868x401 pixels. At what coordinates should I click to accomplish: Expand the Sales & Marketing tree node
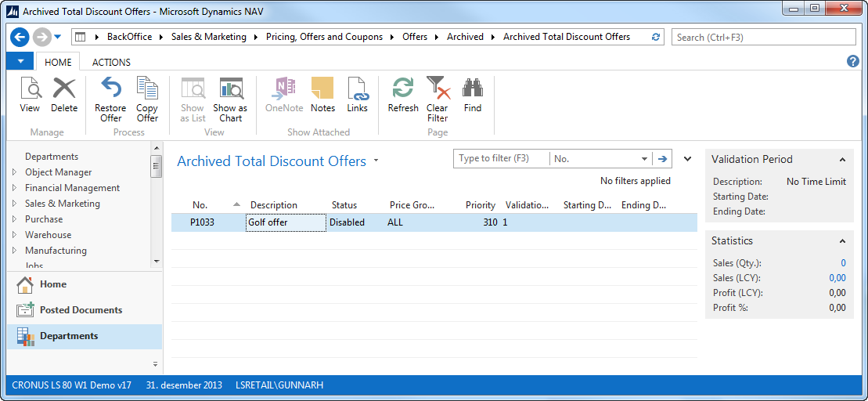(14, 204)
